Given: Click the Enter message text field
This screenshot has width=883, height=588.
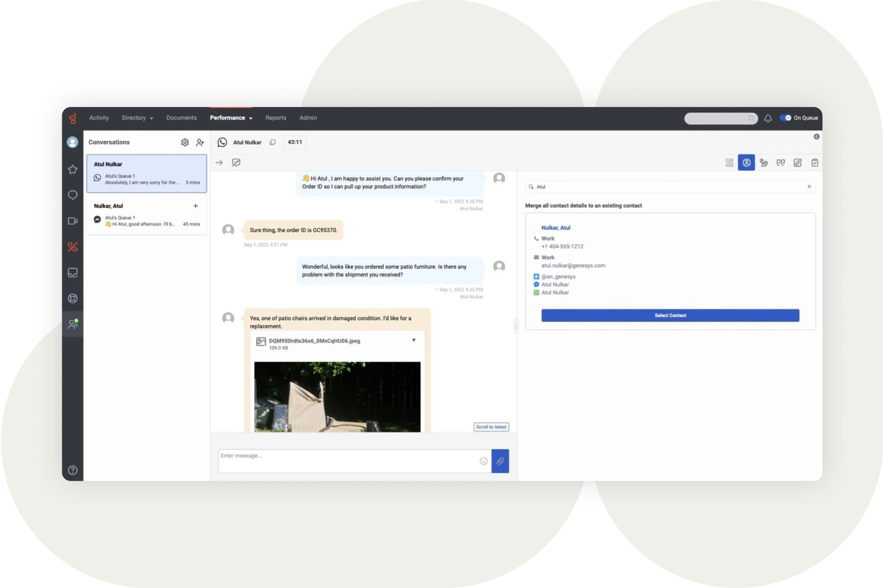Looking at the screenshot, I should (348, 461).
